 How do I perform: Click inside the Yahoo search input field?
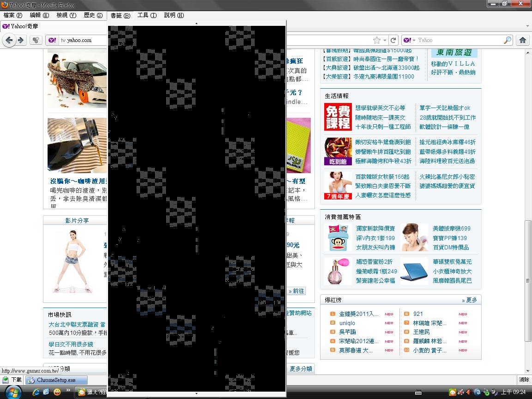[457, 40]
